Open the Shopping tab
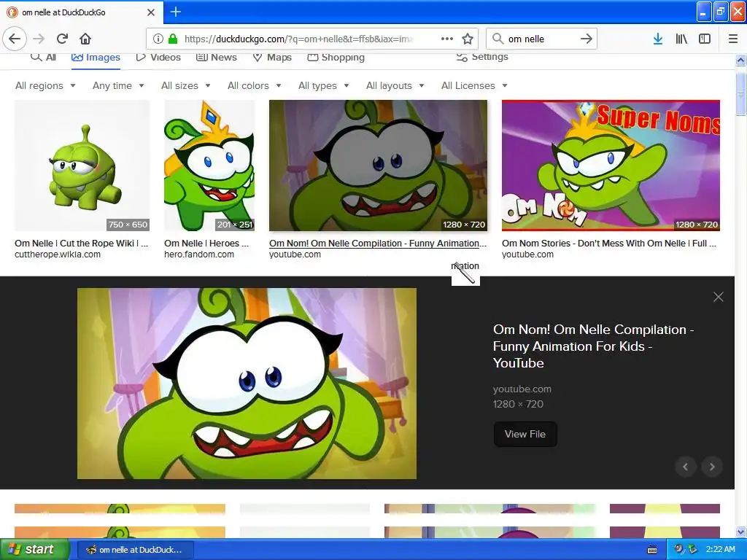 click(x=336, y=57)
